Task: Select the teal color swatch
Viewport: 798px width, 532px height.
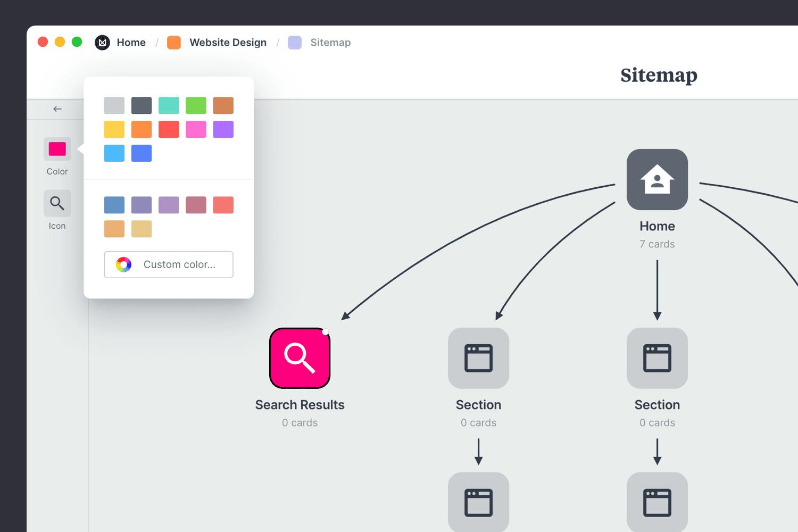Action: [x=169, y=105]
